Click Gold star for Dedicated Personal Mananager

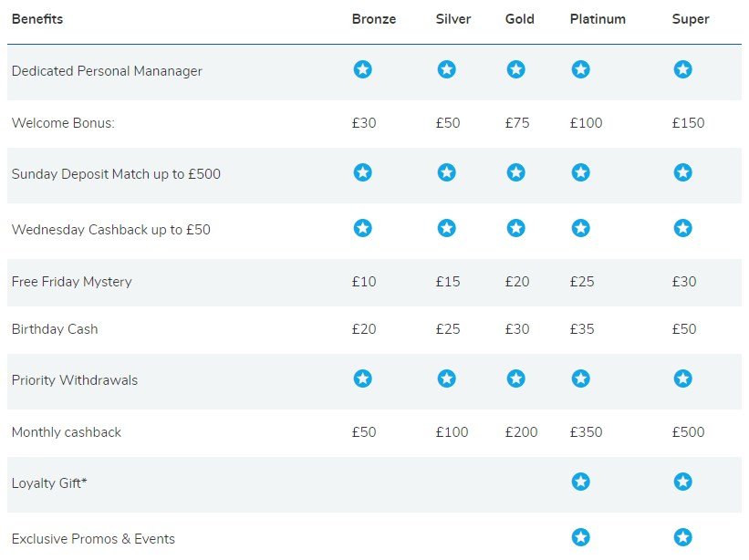tap(515, 69)
